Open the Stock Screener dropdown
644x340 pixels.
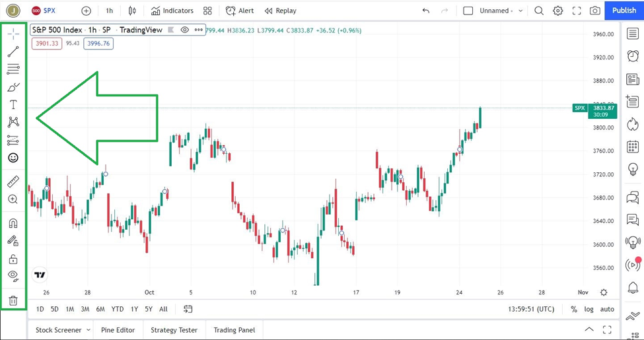point(63,330)
